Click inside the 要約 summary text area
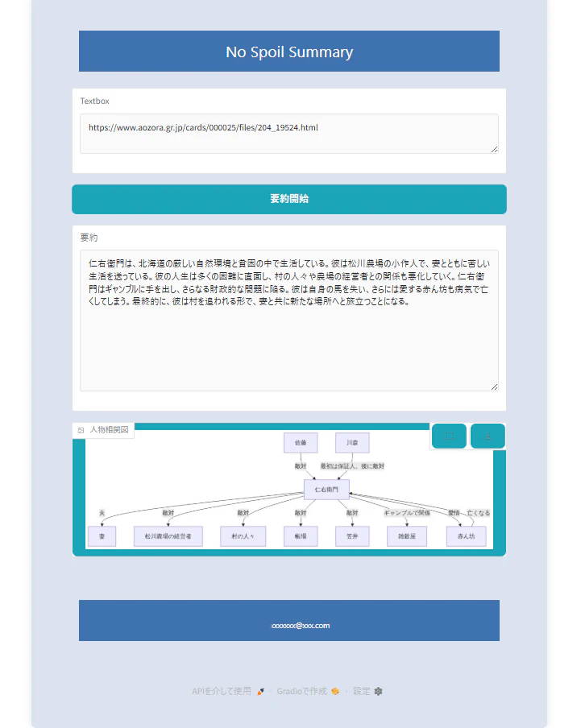 [288, 321]
